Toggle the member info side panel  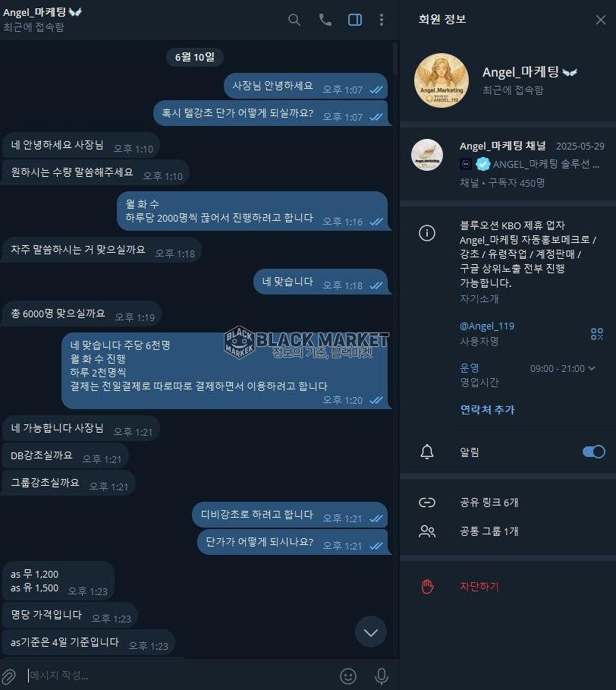click(355, 20)
